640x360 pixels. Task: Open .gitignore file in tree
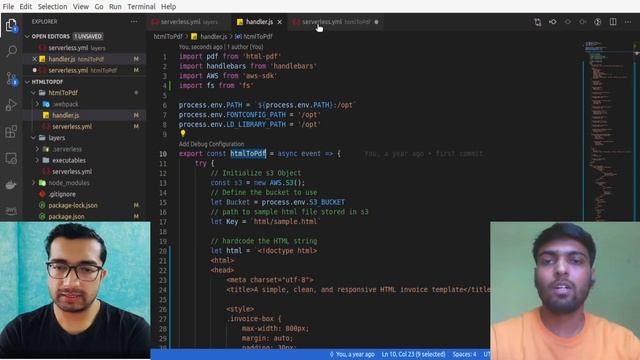[84, 194]
